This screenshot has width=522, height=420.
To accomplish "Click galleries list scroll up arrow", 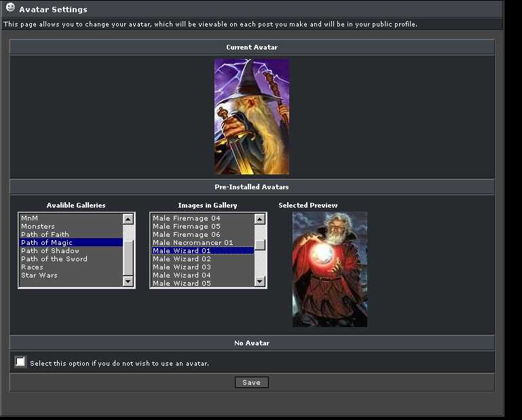I will click(128, 219).
